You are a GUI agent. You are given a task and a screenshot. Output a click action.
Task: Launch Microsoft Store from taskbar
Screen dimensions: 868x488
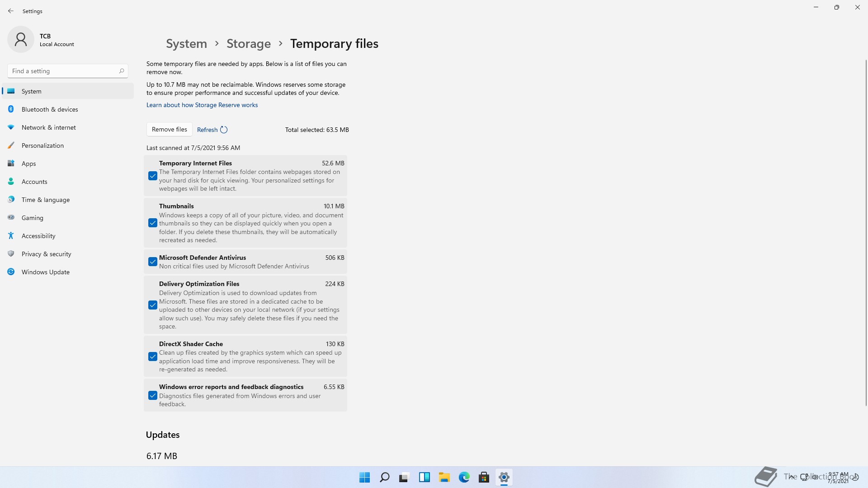(x=484, y=477)
